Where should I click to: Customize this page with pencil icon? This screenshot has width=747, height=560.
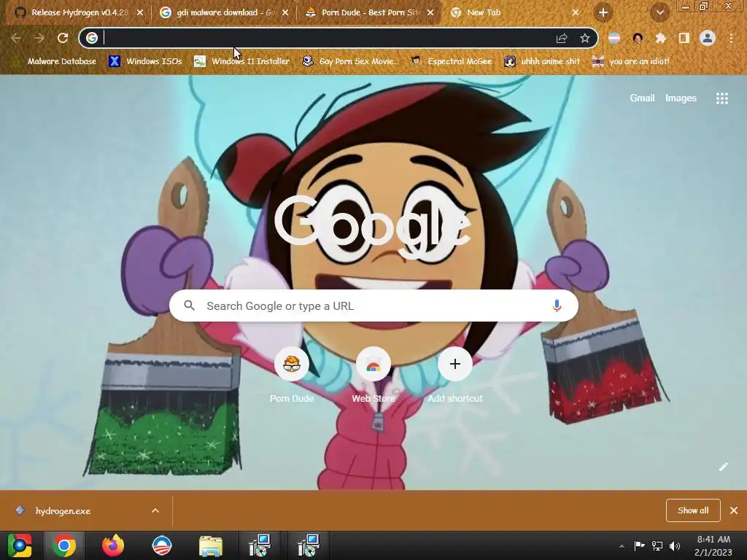point(723,467)
